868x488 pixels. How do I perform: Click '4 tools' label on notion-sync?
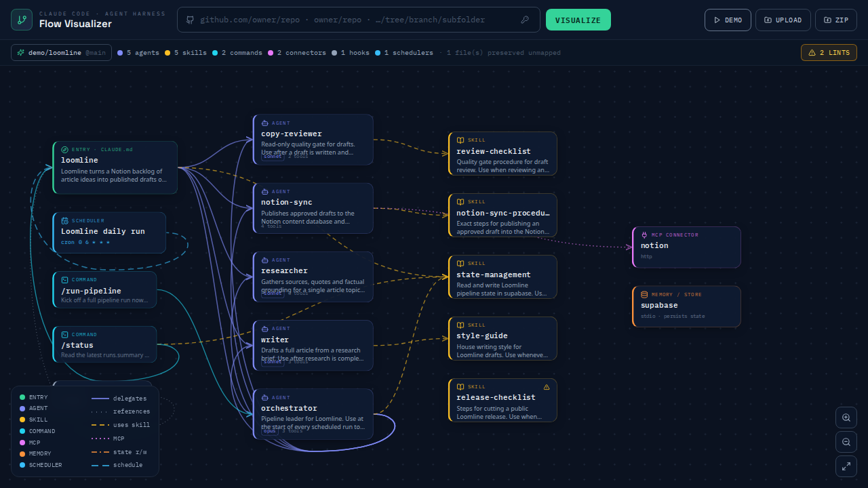tap(272, 226)
